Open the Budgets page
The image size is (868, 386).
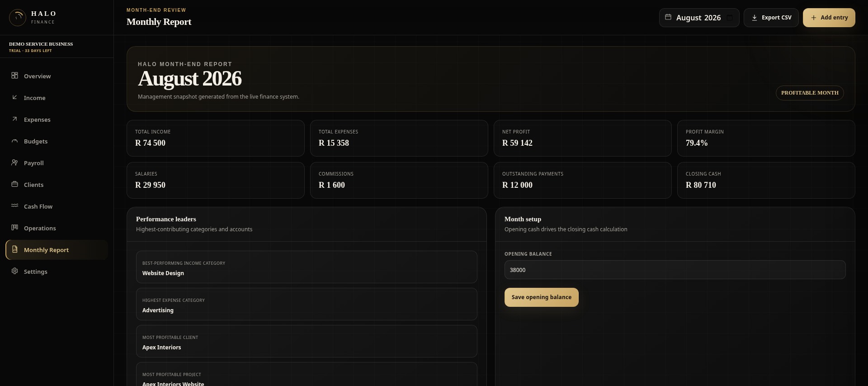point(57,141)
